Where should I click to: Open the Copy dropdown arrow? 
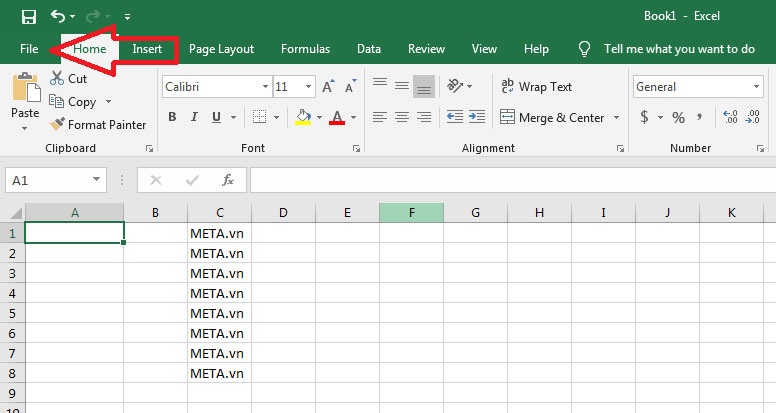coord(108,101)
